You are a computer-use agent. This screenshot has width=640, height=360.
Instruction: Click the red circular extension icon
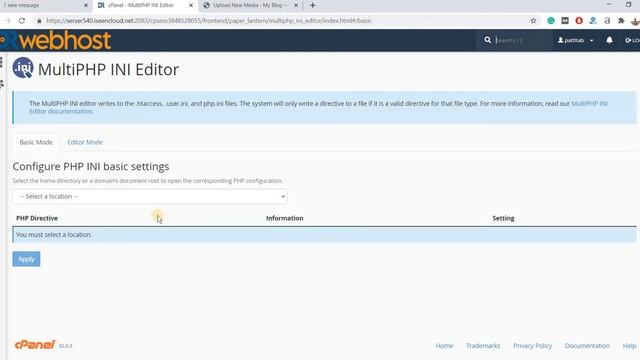coord(579,20)
